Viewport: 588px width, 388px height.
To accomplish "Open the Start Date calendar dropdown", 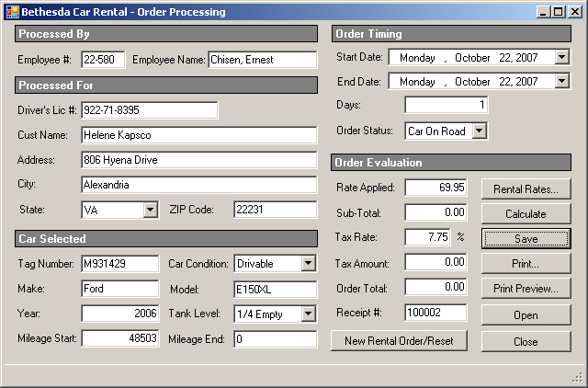I will point(561,57).
